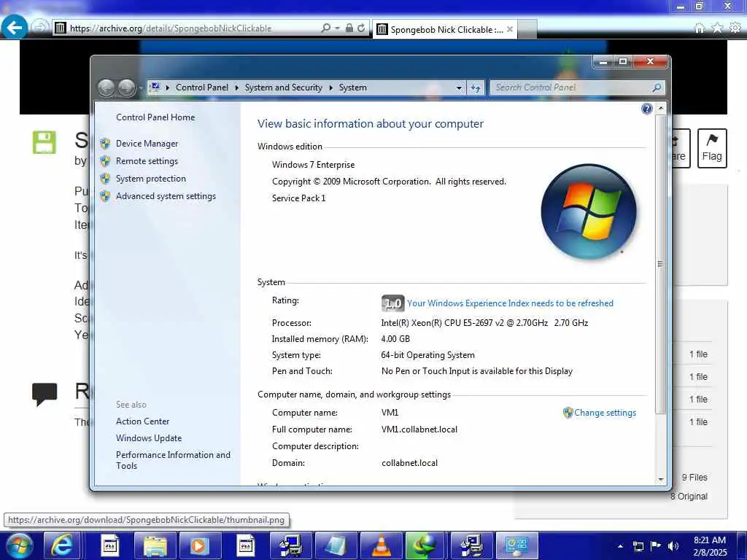Open VLC media player on taskbar

[x=381, y=545]
